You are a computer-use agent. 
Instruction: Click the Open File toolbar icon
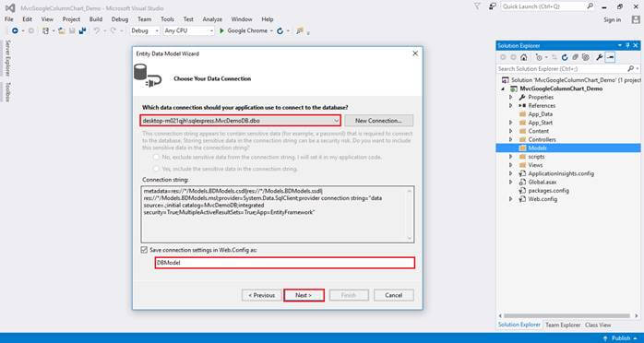point(62,30)
